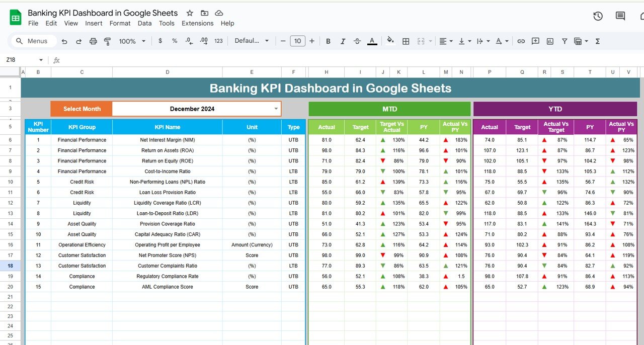This screenshot has height=345, width=644.
Task: Open text rotation dropdown
Action: [x=502, y=41]
